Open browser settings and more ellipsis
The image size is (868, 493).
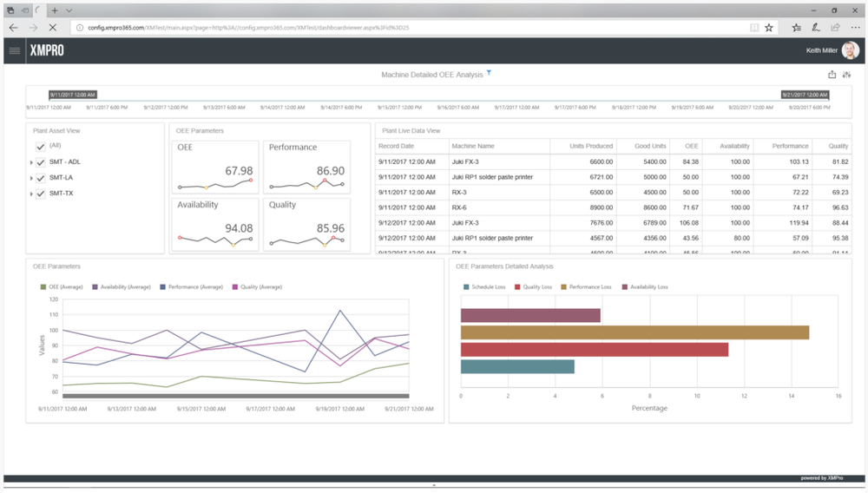tap(855, 28)
